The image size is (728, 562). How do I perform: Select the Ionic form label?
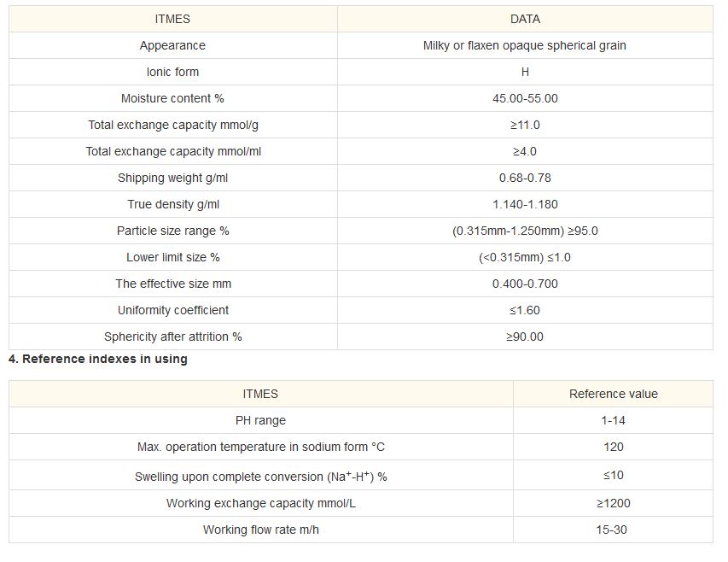172,72
